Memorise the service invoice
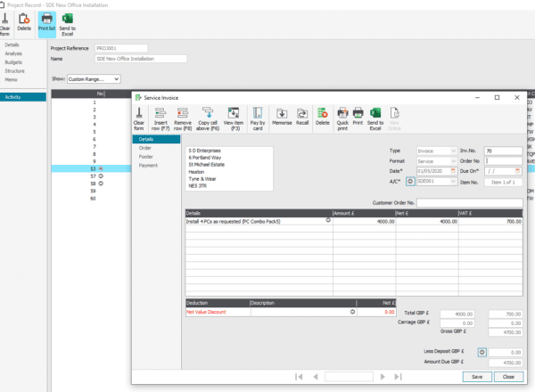 [x=282, y=117]
